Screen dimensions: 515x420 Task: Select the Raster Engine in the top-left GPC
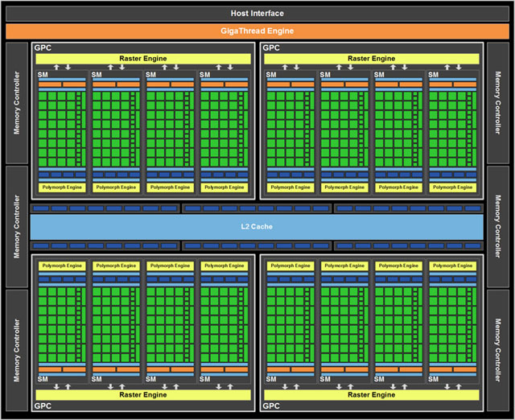pyautogui.click(x=143, y=59)
